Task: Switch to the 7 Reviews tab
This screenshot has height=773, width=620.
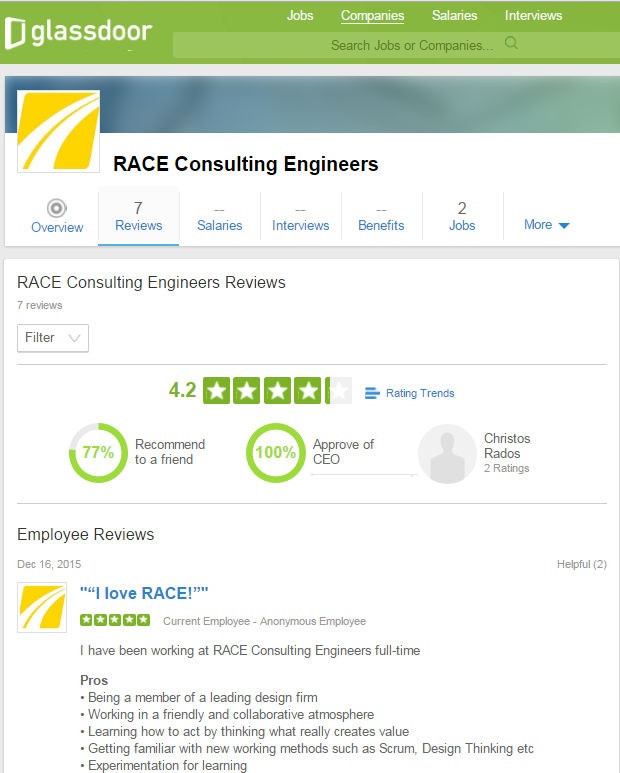Action: coord(138,216)
